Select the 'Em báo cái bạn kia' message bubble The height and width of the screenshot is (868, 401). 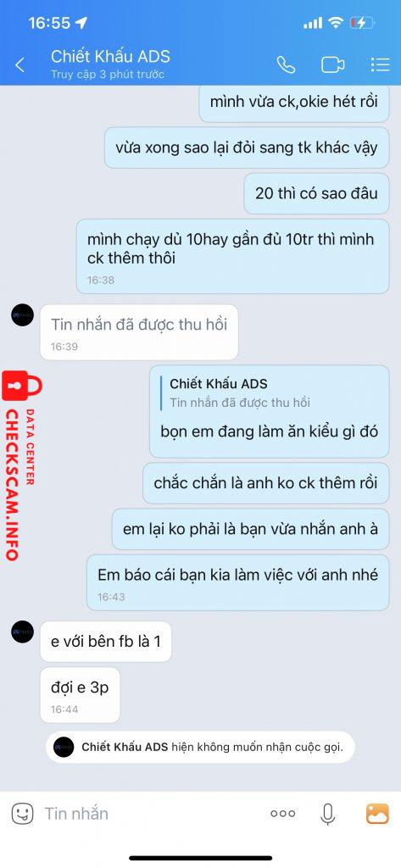(x=238, y=582)
